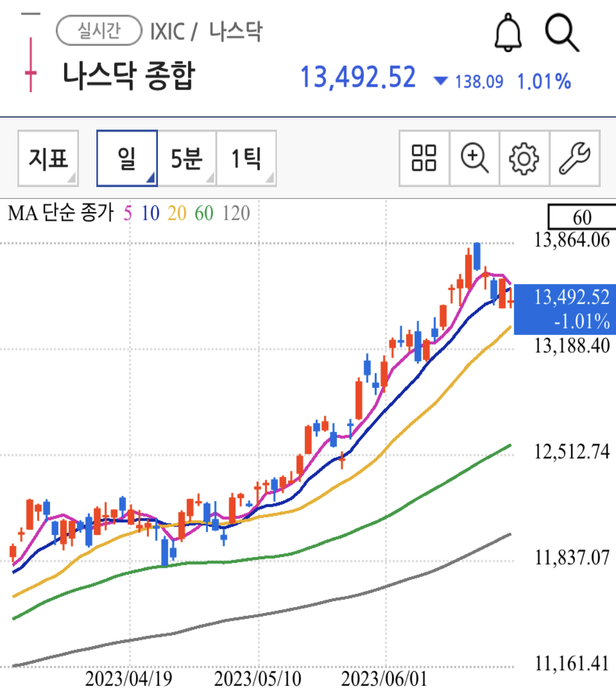Click the blue current price tag on axis

[564, 309]
